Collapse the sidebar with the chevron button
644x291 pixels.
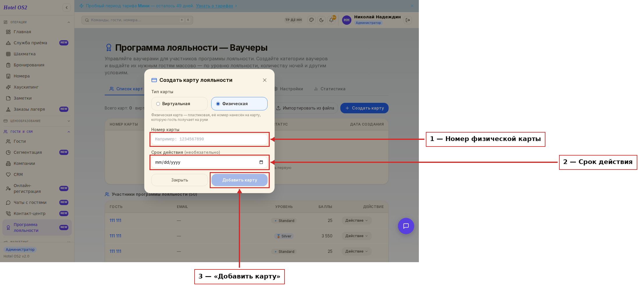[x=67, y=8]
